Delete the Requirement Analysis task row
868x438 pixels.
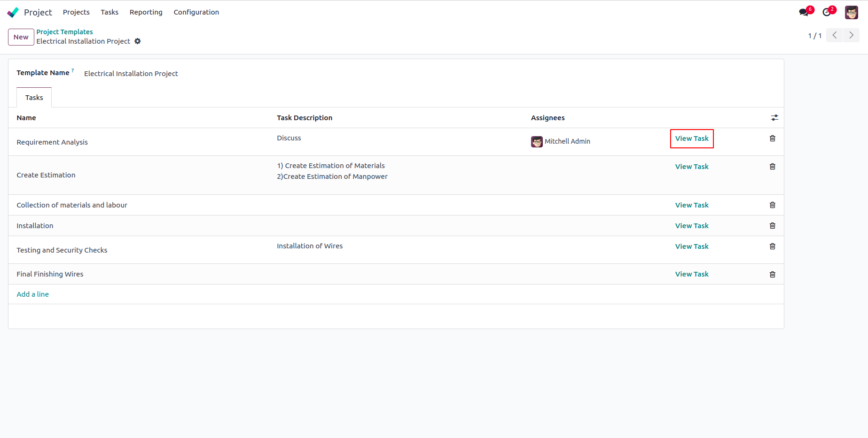pyautogui.click(x=772, y=138)
